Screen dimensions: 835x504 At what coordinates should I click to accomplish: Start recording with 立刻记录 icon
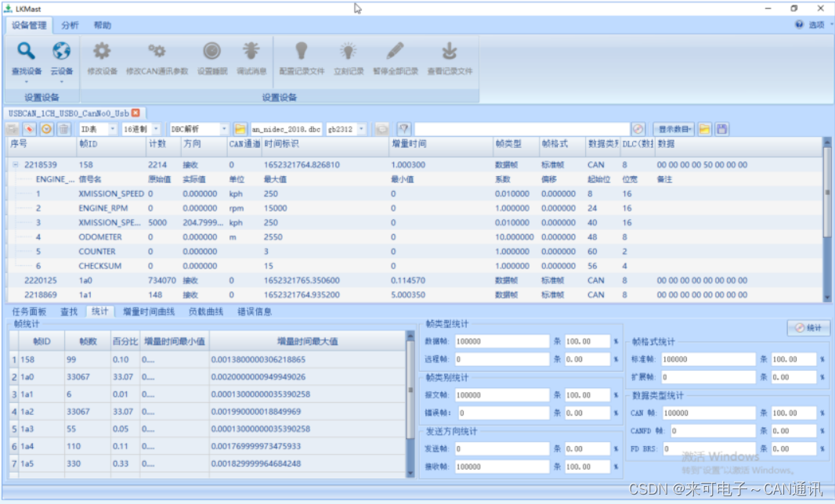[x=349, y=51]
